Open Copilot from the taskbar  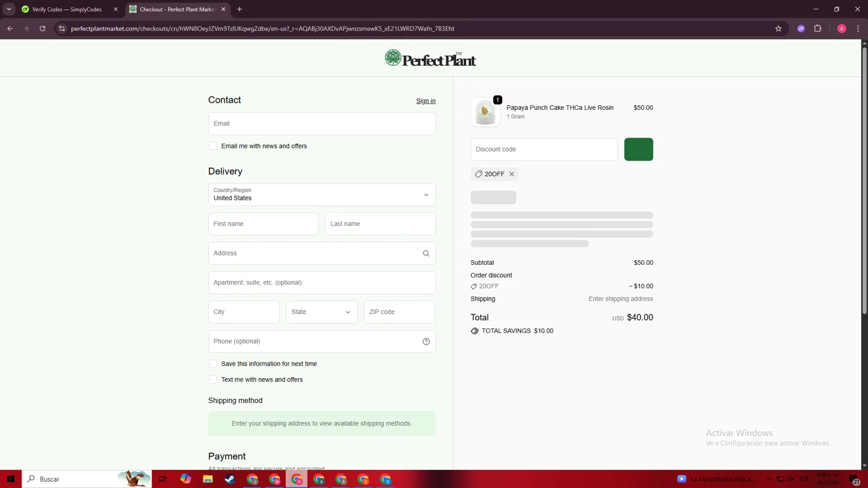click(x=185, y=479)
